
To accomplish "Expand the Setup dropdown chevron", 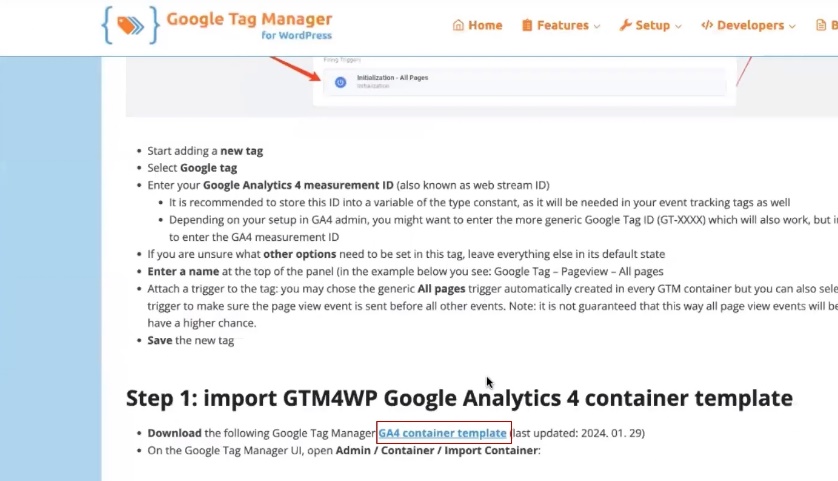I will pyautogui.click(x=678, y=26).
